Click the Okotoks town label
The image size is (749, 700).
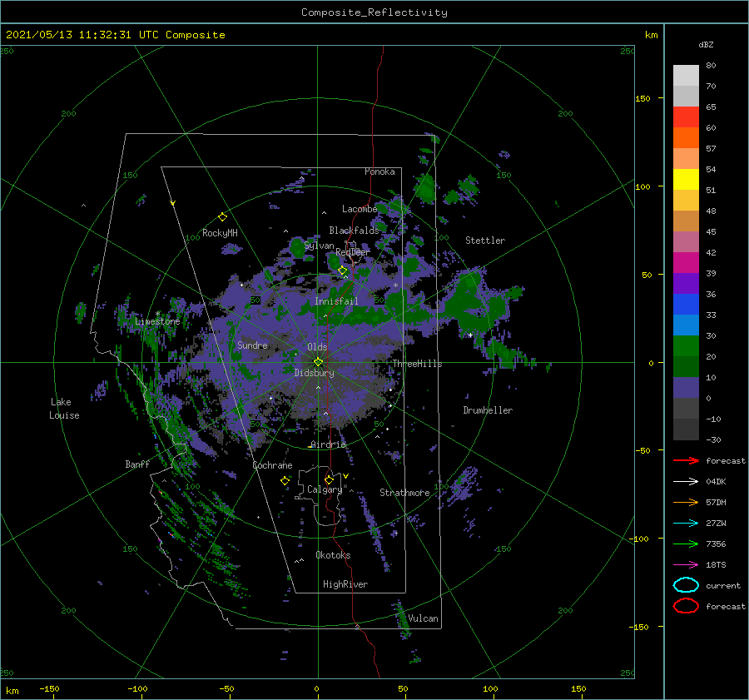coord(333,555)
